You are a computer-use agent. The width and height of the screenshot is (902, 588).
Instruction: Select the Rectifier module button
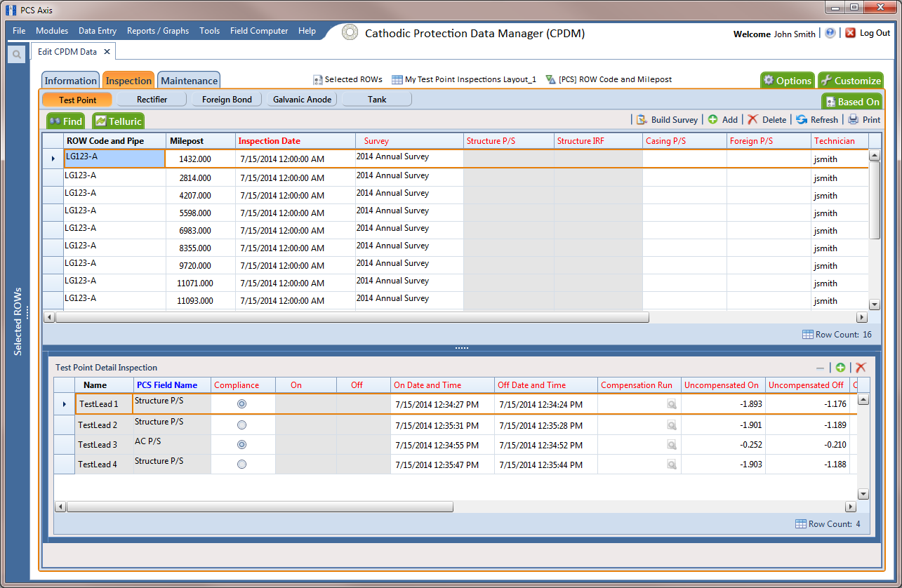pos(152,100)
